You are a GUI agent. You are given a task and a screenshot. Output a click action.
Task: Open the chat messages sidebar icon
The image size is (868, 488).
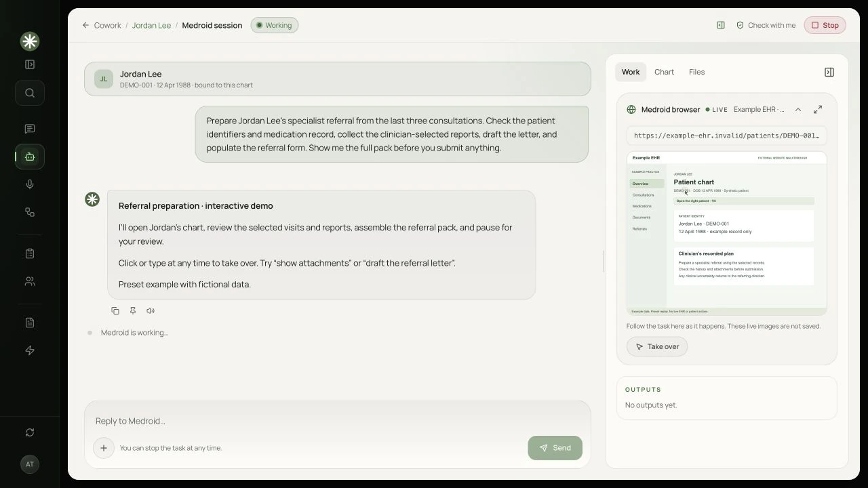tap(30, 129)
